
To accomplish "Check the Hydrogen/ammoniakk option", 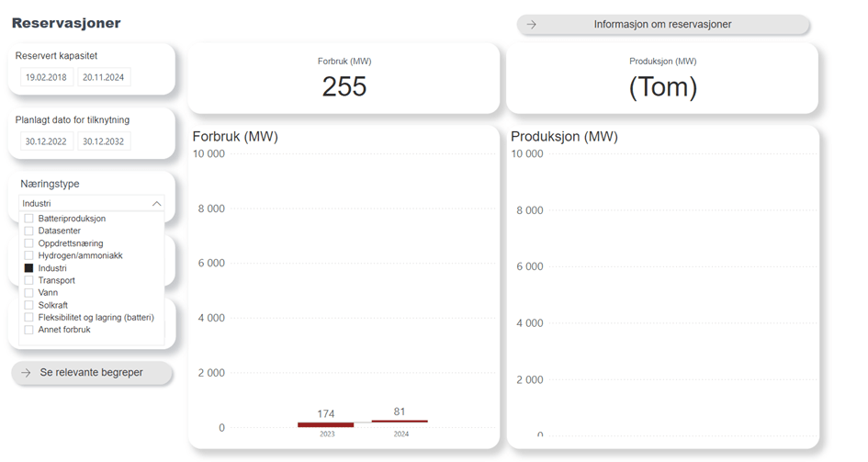I will point(29,256).
